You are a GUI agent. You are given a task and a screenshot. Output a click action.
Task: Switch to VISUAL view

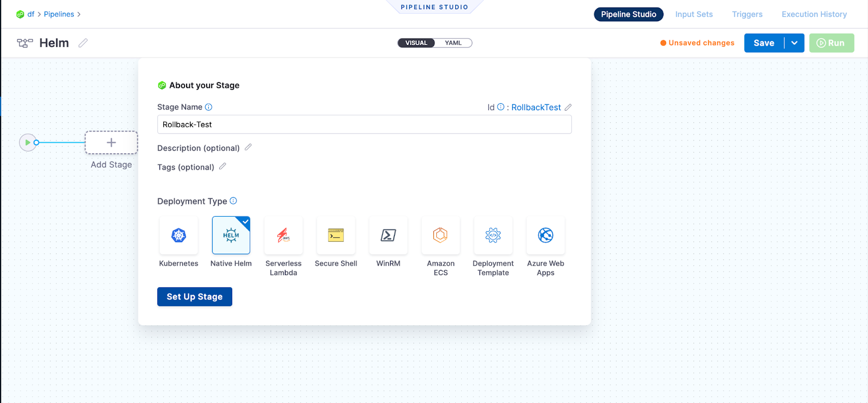point(416,43)
